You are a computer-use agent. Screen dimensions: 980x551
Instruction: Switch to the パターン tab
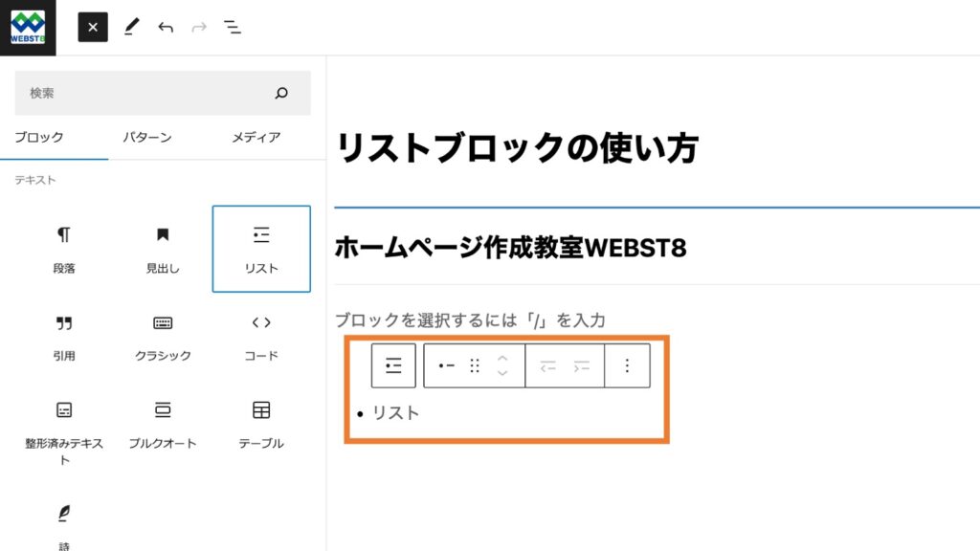[x=147, y=137]
